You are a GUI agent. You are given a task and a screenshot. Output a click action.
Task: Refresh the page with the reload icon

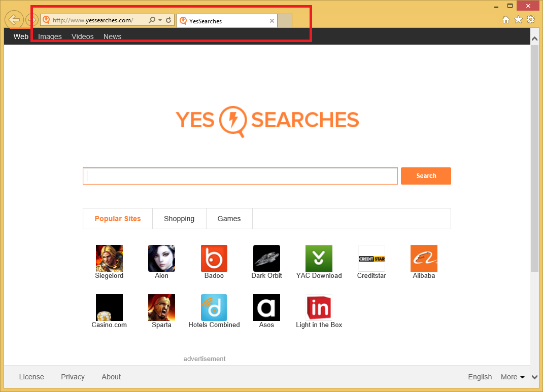(168, 20)
